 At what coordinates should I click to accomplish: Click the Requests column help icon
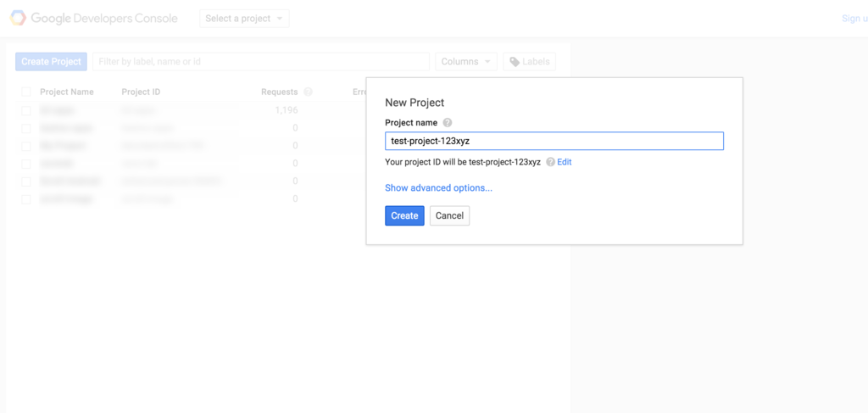308,92
